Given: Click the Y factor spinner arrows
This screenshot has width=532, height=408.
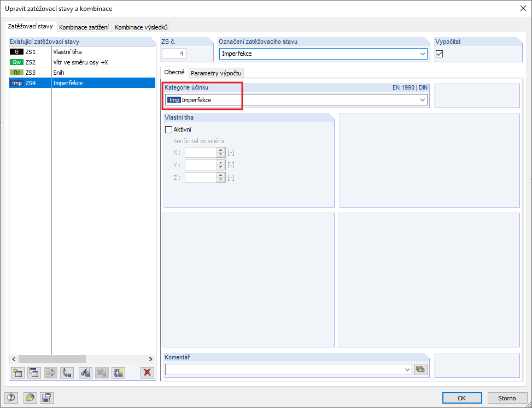Looking at the screenshot, I should tap(221, 165).
